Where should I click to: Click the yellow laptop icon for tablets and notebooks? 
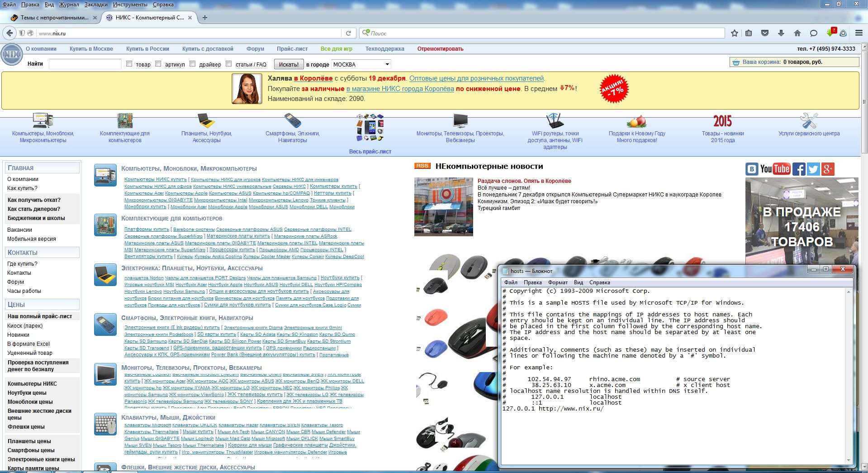point(206,121)
